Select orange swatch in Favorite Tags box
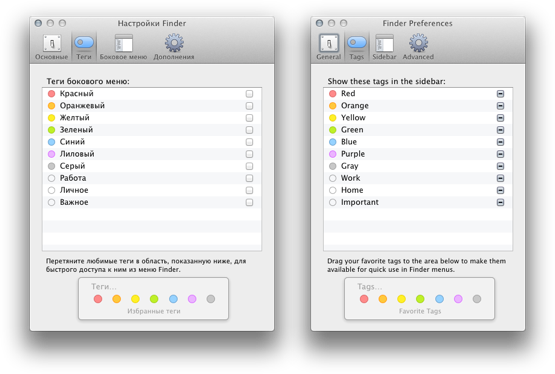 point(383,299)
